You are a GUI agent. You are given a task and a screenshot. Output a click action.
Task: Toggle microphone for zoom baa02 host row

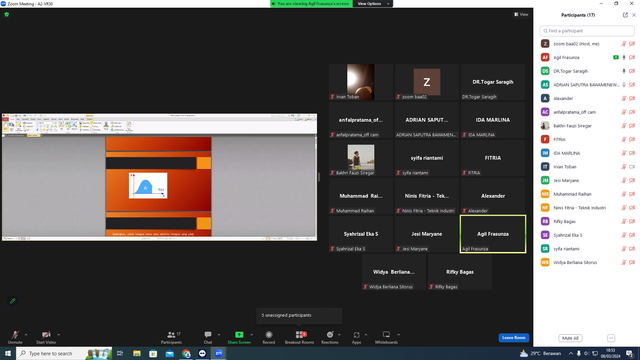(624, 44)
